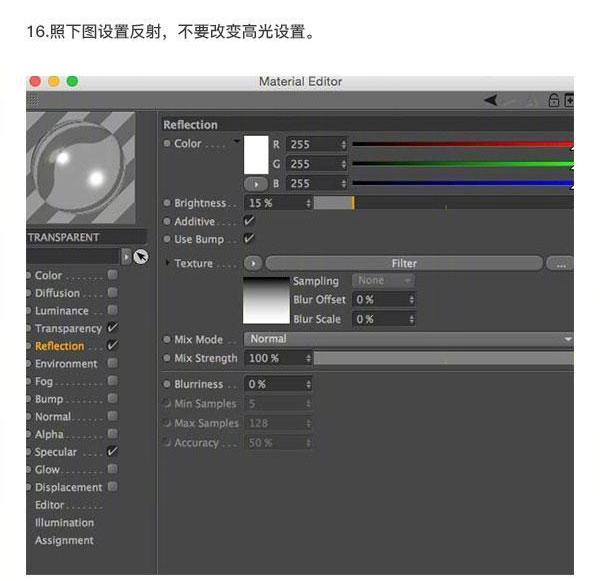Enable the Glow channel checkbox
The height and width of the screenshot is (581, 600).
[x=112, y=469]
